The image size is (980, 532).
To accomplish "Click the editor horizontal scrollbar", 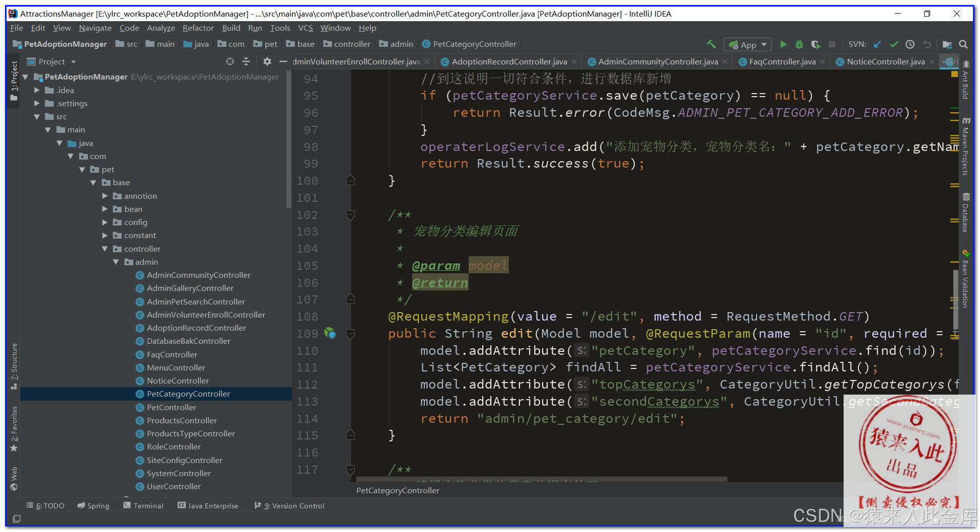I will pyautogui.click(x=542, y=479).
